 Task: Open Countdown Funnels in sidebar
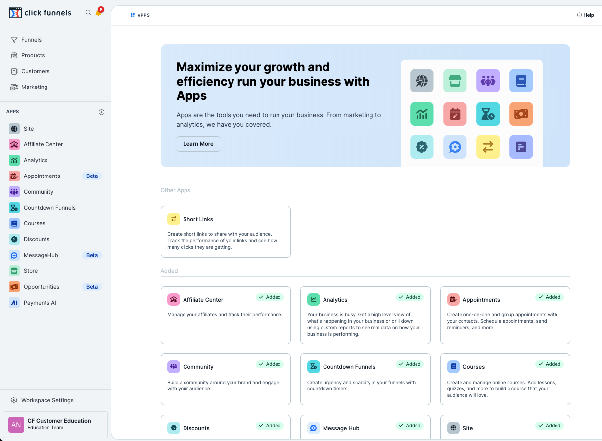(x=42, y=208)
